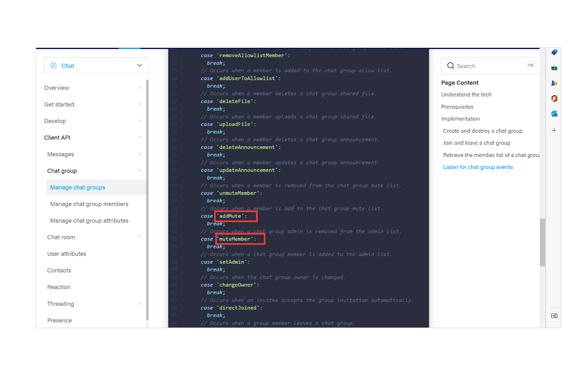Select the blue tag icon on the right rail
The width and height of the screenshot is (588, 366).
[x=554, y=52]
